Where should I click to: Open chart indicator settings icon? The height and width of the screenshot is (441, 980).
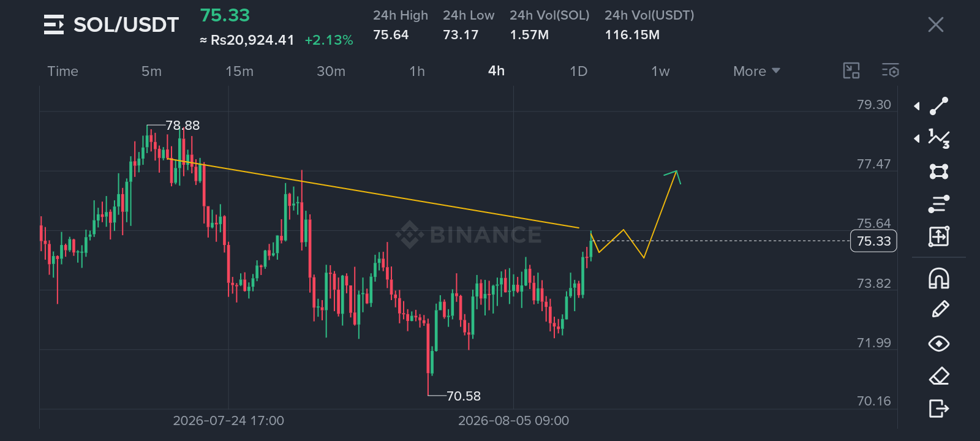click(x=891, y=71)
